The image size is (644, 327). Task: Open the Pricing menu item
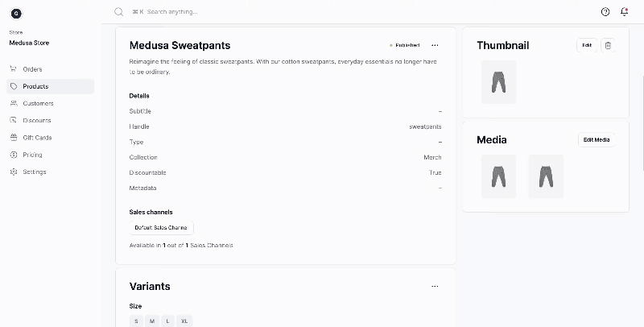[32, 155]
